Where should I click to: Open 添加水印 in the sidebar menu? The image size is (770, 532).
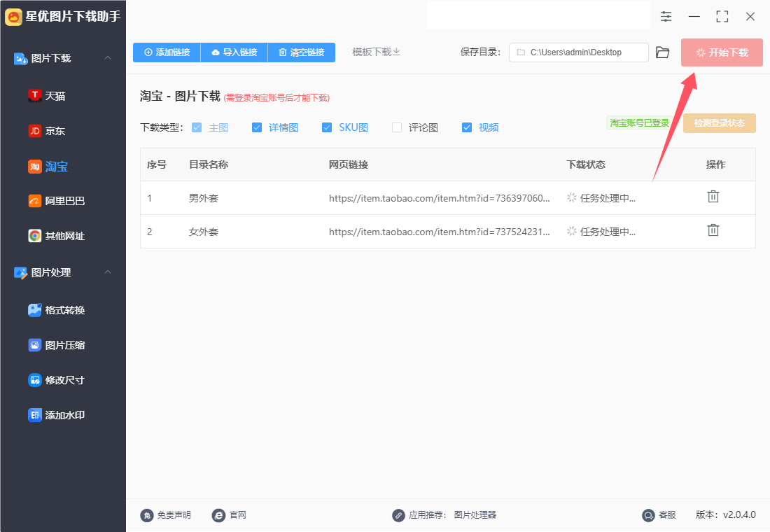[65, 416]
